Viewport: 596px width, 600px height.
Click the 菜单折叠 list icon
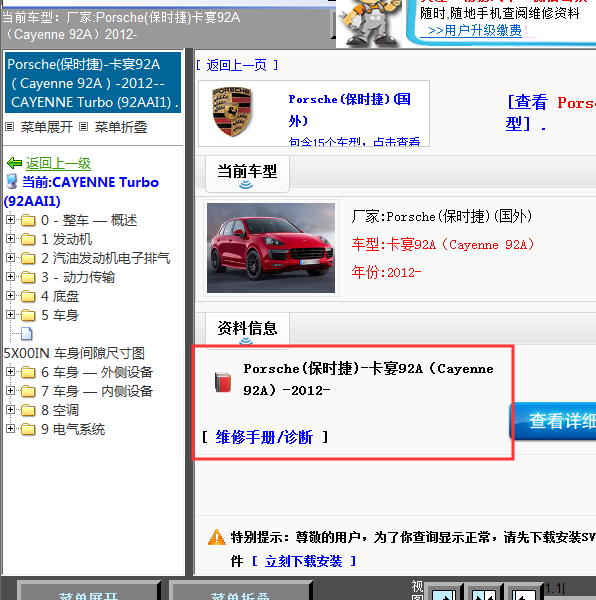(x=84, y=127)
